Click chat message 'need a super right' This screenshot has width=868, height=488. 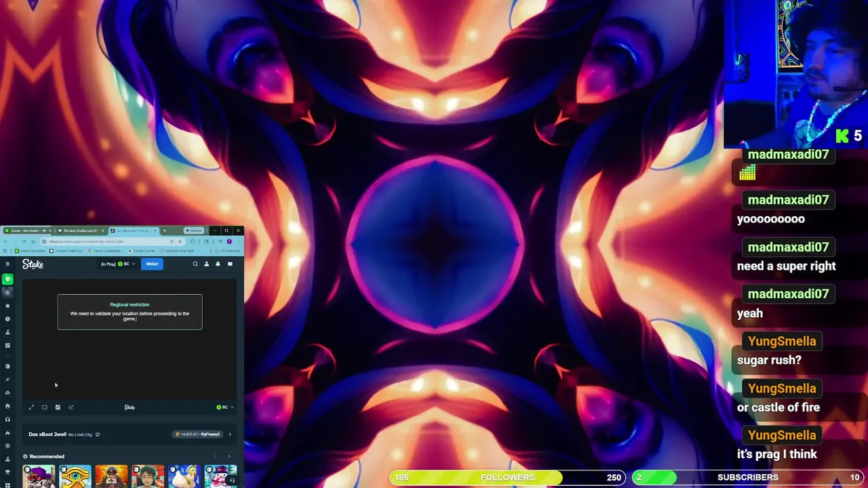(787, 266)
